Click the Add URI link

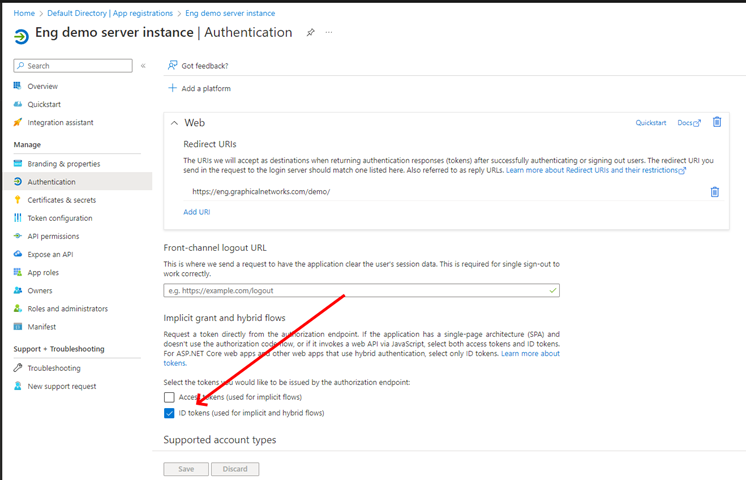click(197, 212)
